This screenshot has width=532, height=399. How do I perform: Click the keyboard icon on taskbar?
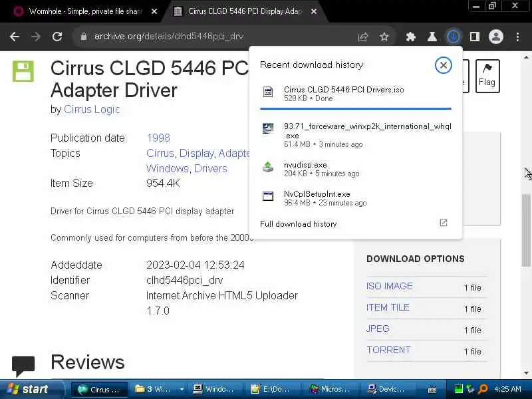point(432,390)
